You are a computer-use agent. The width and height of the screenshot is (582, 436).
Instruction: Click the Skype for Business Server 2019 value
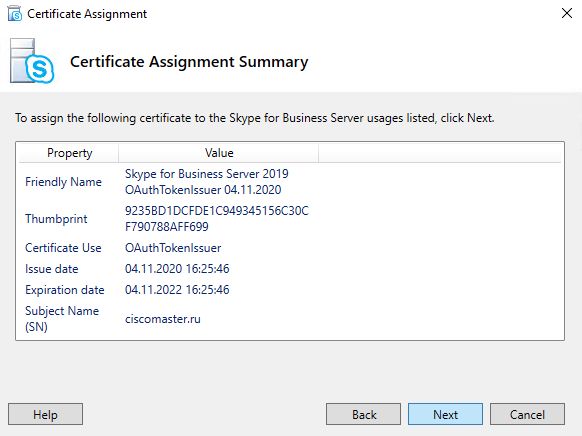point(207,182)
